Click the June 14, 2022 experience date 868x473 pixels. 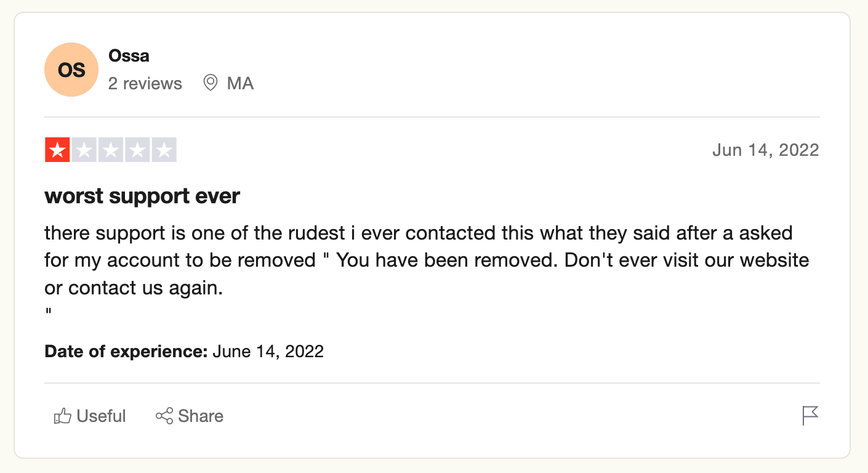coord(268,352)
